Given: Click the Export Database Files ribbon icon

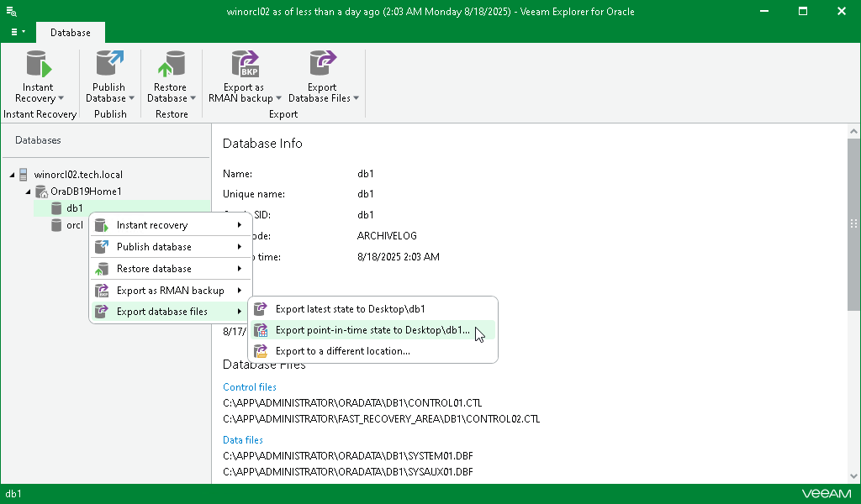Looking at the screenshot, I should click(322, 66).
